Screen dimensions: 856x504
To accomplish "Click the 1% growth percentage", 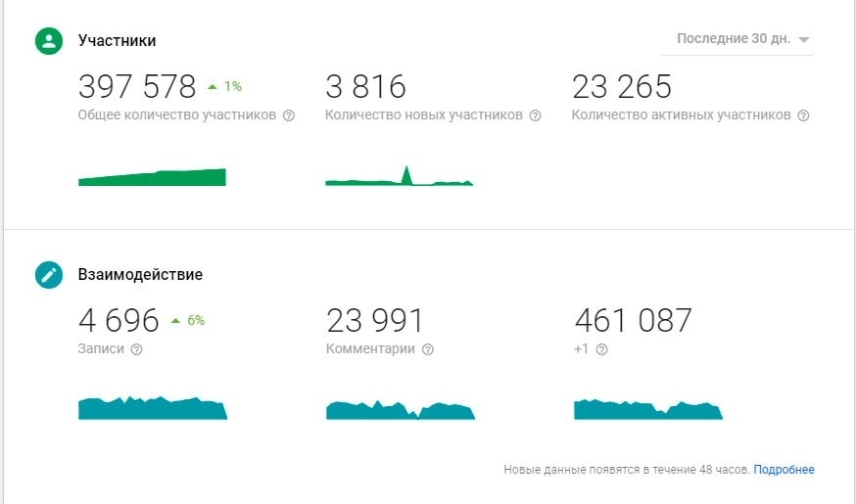I will pos(233,86).
